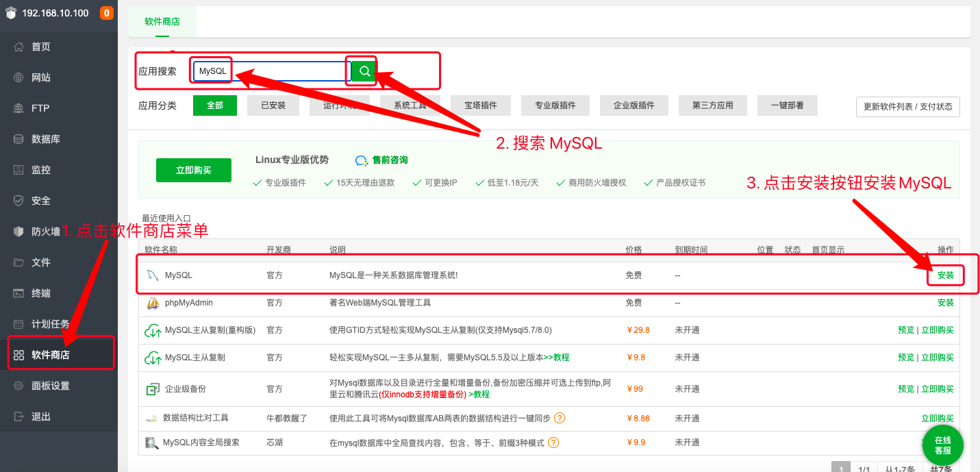
Task: Click the 价格 column header
Action: tap(633, 250)
